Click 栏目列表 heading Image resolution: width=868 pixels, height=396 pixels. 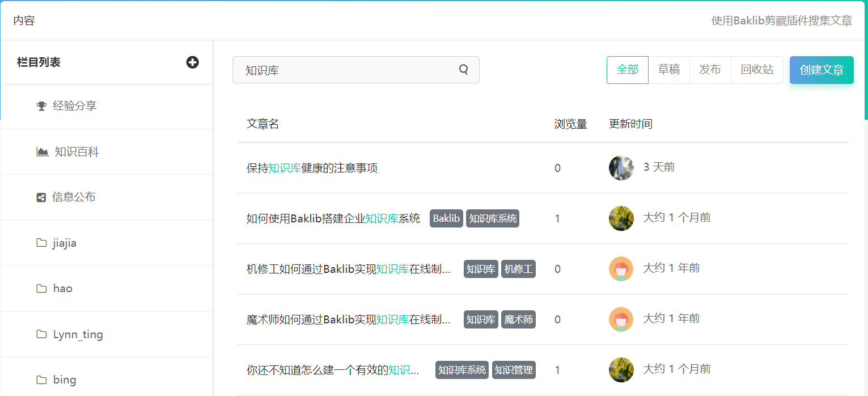point(39,62)
